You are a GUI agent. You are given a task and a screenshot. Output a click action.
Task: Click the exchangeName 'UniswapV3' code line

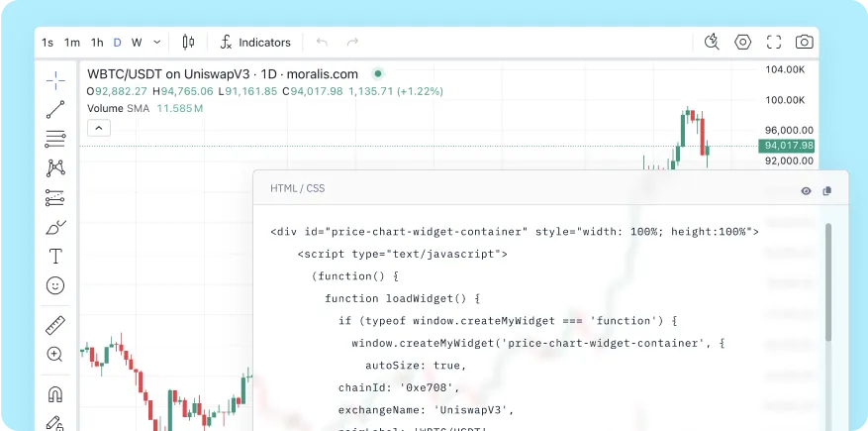click(x=427, y=410)
